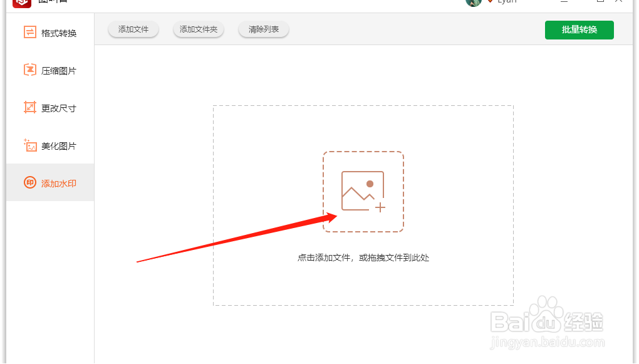Open the 格式转换 tab

point(50,33)
